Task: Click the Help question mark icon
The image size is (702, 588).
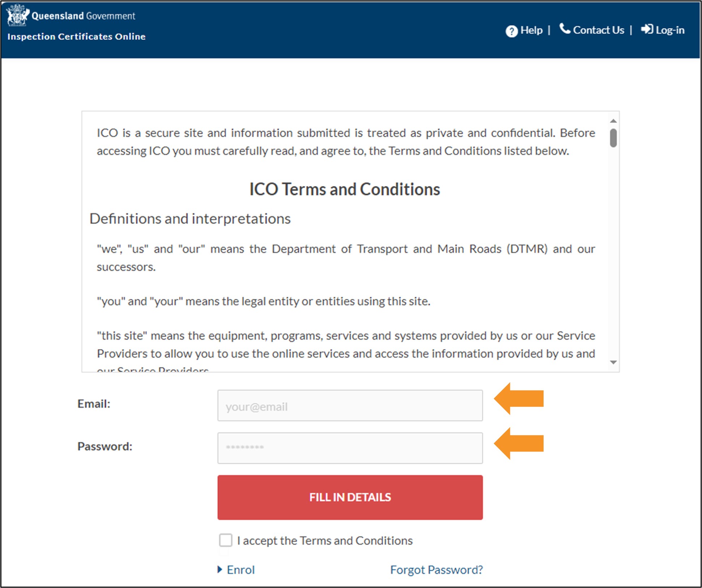Action: click(512, 31)
